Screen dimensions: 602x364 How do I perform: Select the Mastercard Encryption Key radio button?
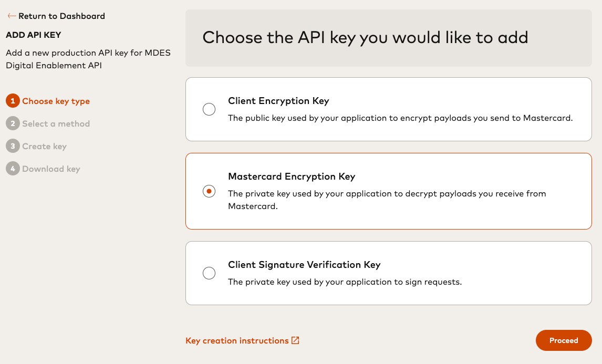[x=209, y=191]
